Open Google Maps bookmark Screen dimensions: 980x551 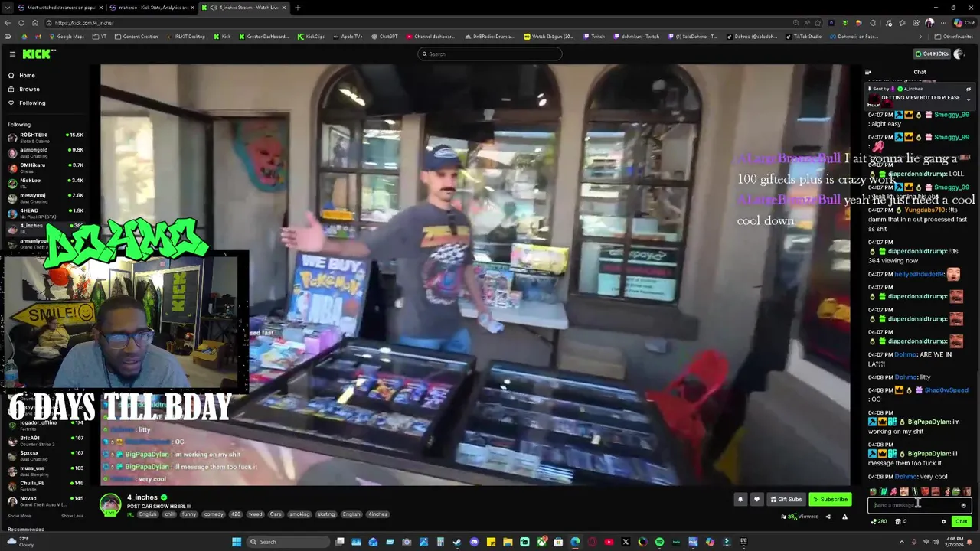(67, 37)
